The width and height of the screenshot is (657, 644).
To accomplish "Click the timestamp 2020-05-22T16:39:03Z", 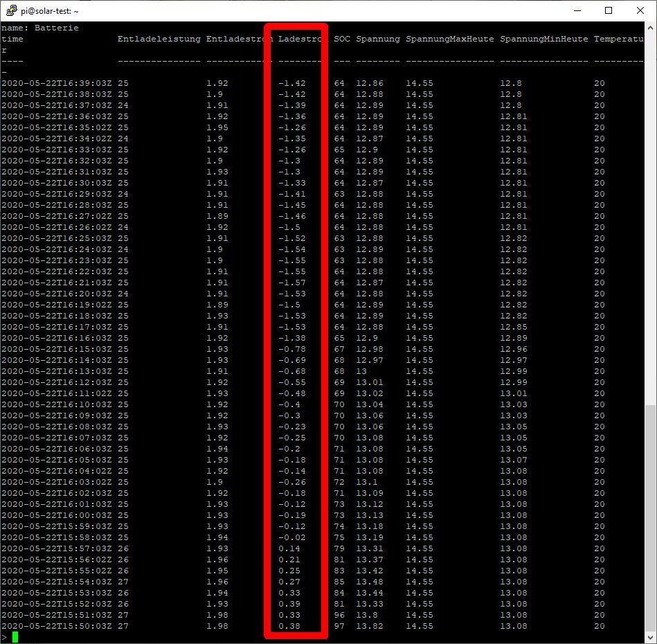I will pos(56,83).
